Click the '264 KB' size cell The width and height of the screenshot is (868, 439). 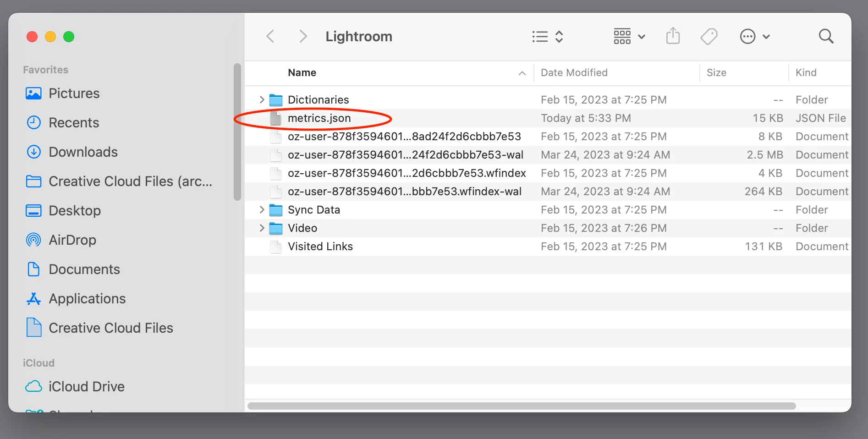(x=764, y=192)
